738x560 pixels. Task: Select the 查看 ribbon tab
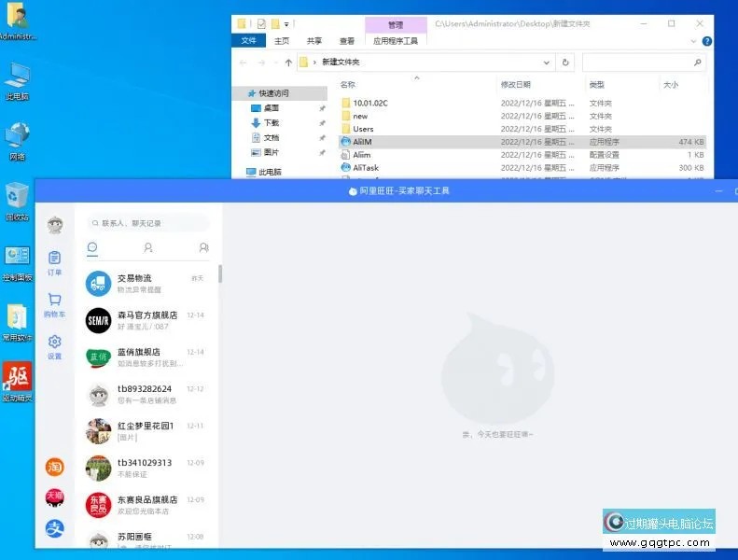[x=347, y=41]
